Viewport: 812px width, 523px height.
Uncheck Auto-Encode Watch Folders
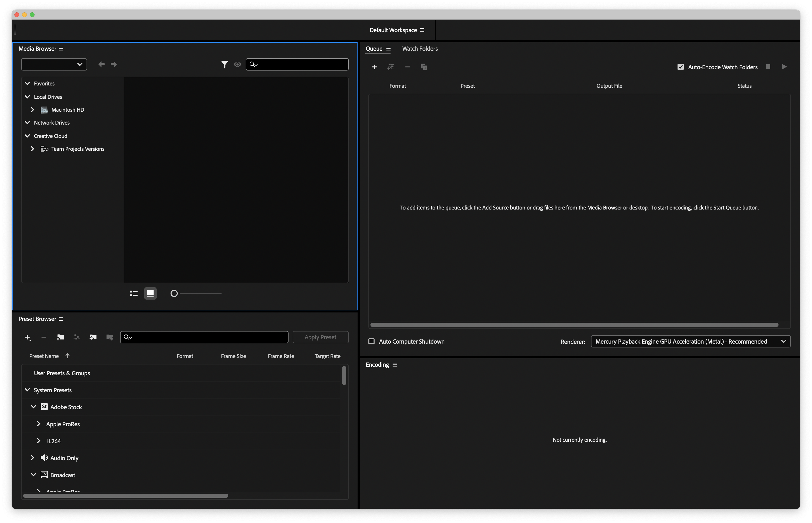[680, 67]
